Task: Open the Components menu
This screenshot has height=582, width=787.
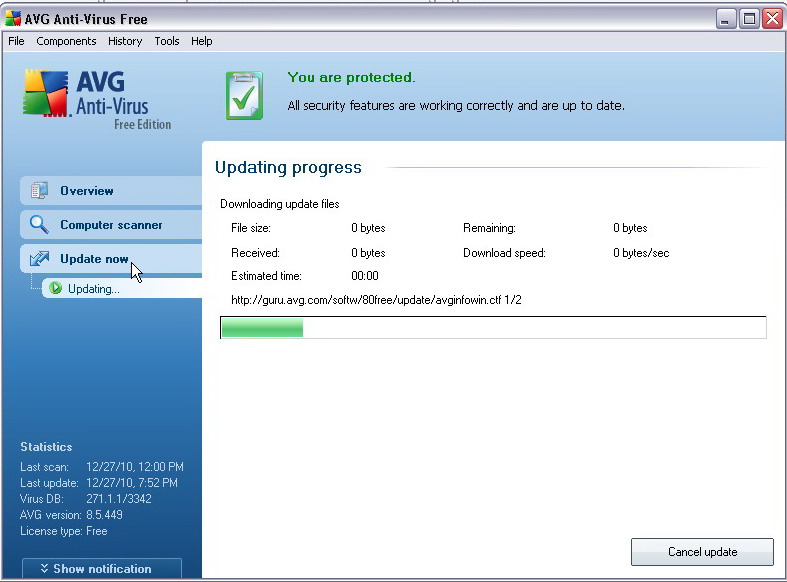Action: tap(66, 41)
